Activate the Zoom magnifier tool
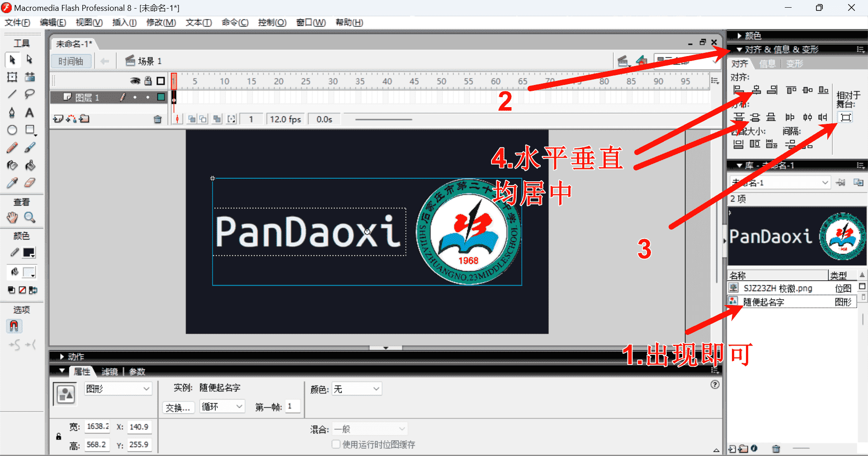Image resolution: width=868 pixels, height=456 pixels. click(30, 217)
